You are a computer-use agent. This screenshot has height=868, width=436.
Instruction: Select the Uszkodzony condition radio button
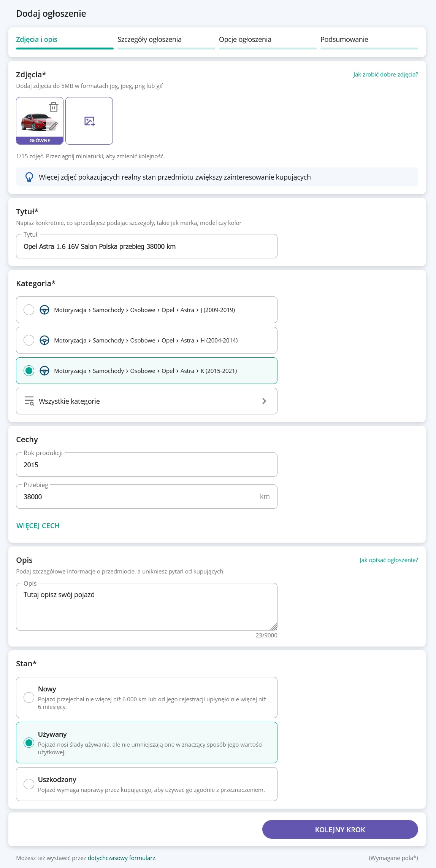29,784
